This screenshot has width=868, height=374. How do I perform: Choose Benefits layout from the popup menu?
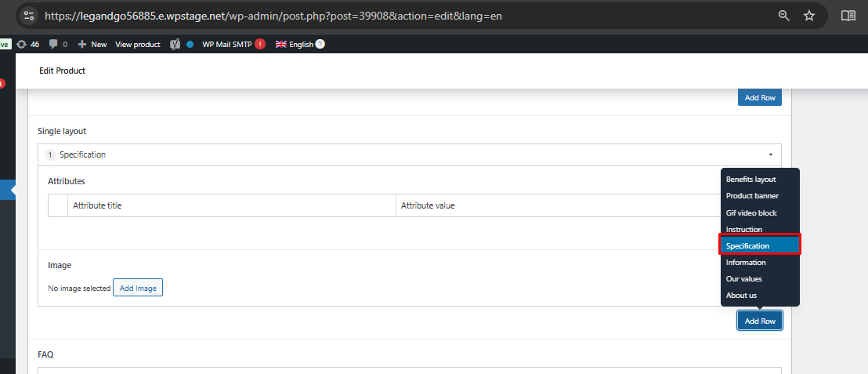click(750, 180)
